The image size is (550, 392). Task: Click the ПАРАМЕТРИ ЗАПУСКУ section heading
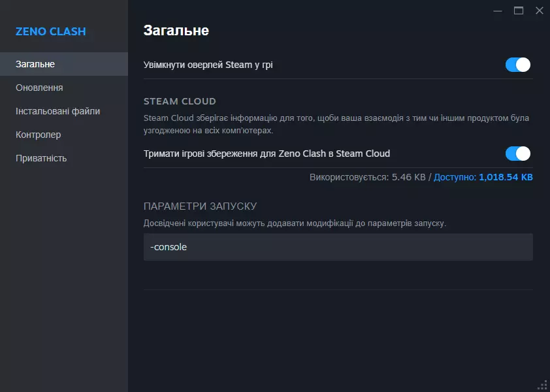pos(200,206)
